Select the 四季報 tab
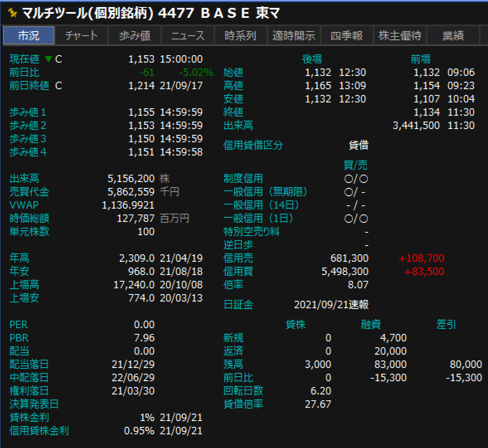This screenshot has height=448, width=488. pyautogui.click(x=347, y=36)
